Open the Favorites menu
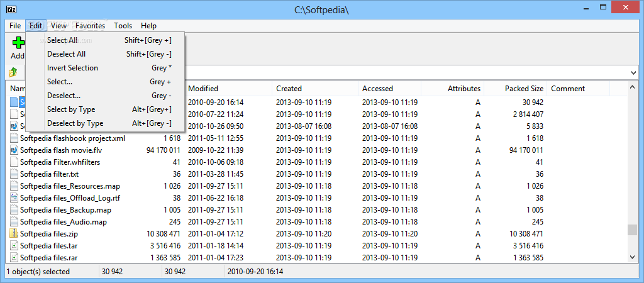The image size is (644, 283). coord(90,26)
